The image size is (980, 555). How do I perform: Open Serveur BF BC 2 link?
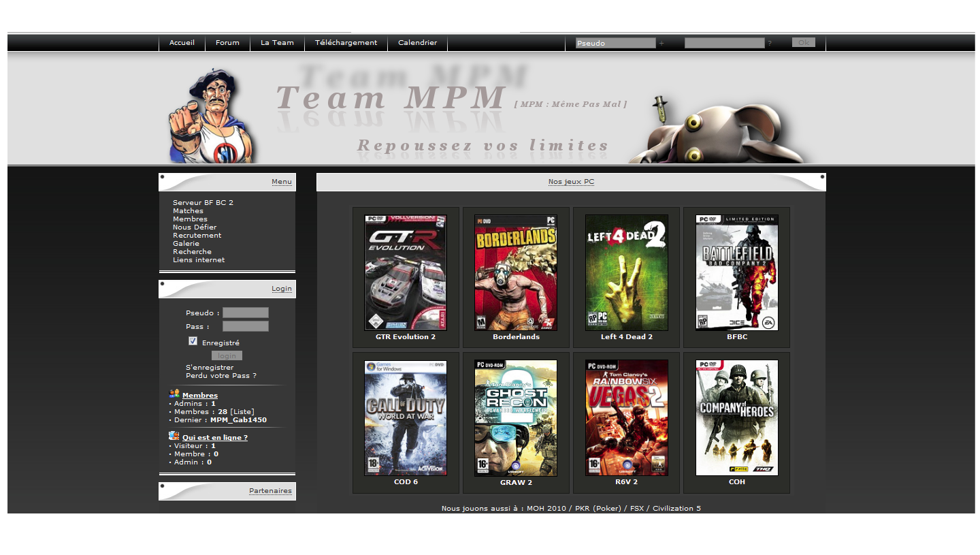[203, 203]
